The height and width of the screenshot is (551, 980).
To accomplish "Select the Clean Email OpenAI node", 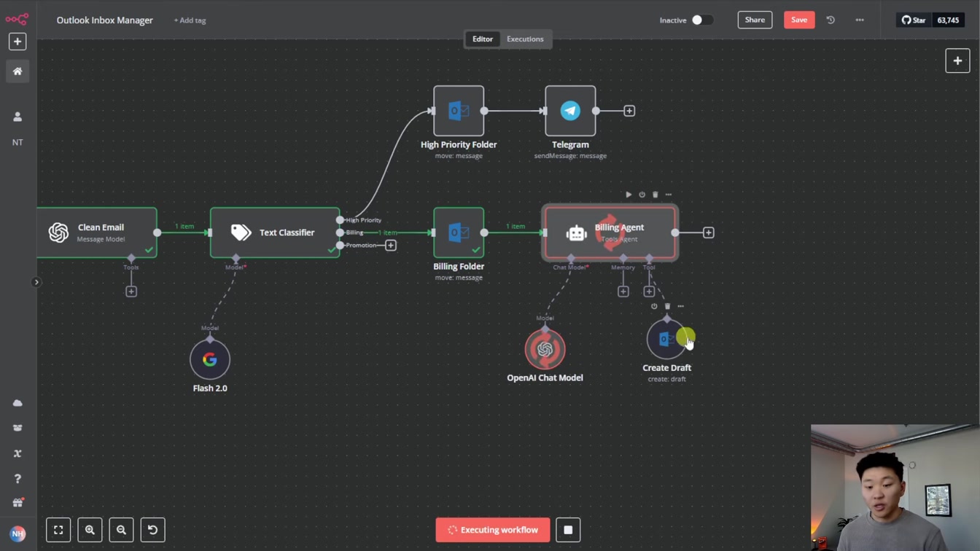I will (97, 232).
